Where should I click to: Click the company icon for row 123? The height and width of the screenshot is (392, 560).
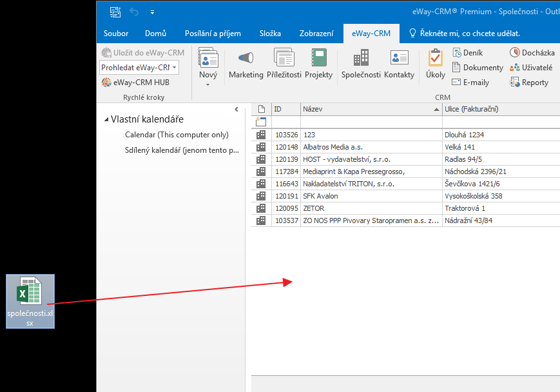(x=261, y=135)
